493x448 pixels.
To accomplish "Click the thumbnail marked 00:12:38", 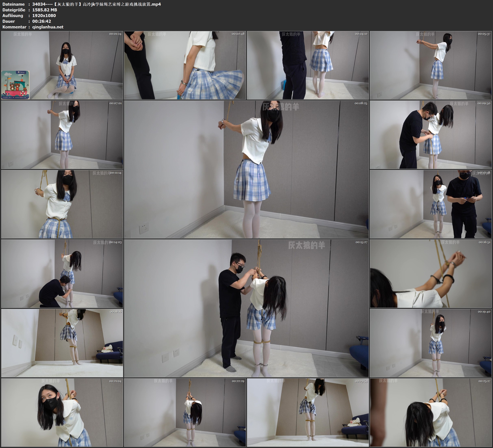I will (430, 204).
